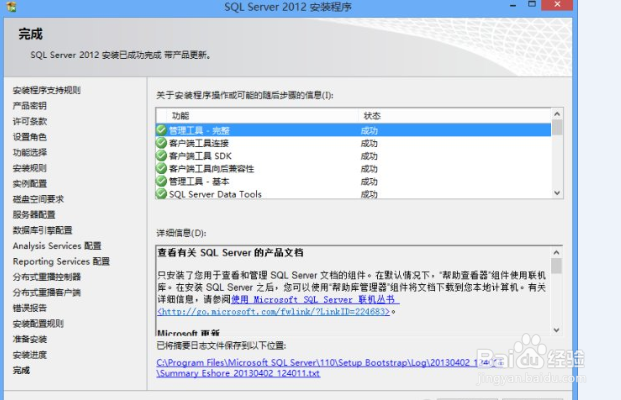Screen dimensions: 621x400
Task: Select the 客户端工具 SDK row
Action: 353,156
